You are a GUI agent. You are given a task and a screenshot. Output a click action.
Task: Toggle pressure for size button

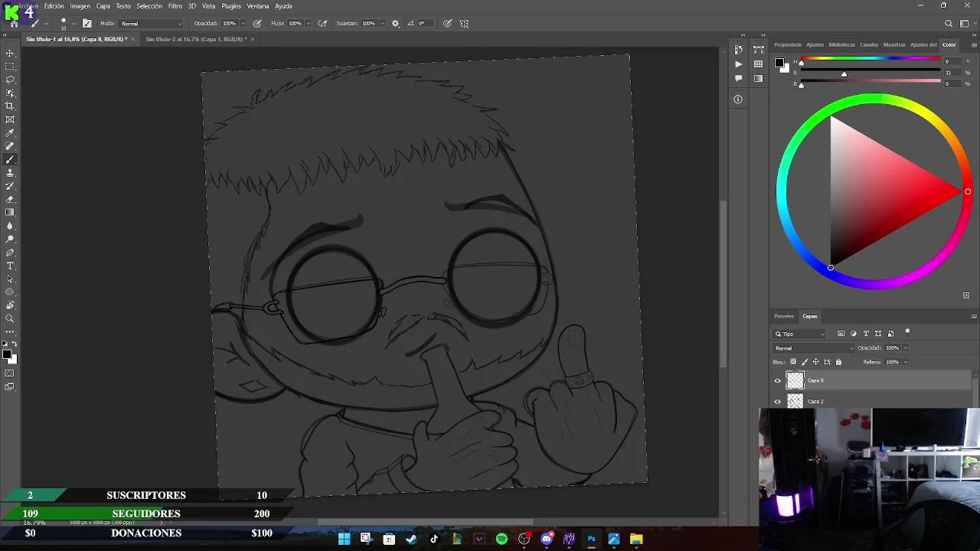(x=447, y=24)
